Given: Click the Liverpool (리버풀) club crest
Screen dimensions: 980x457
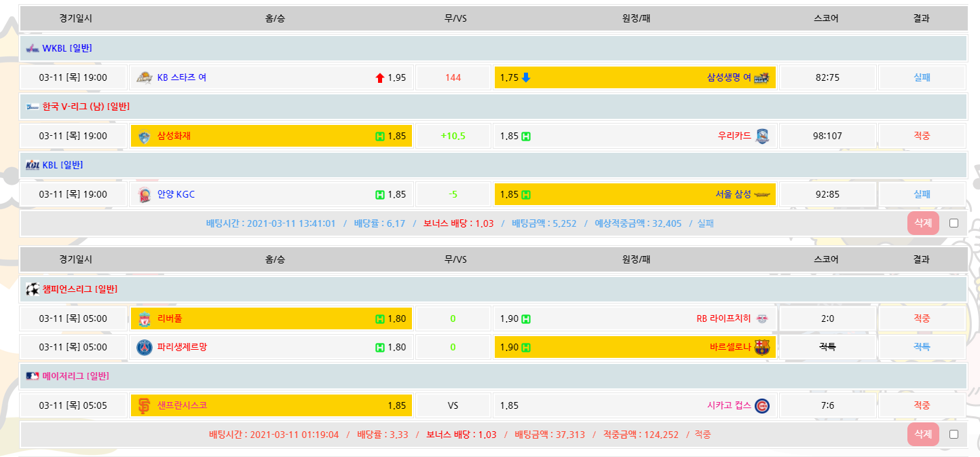Looking at the screenshot, I should tap(144, 319).
